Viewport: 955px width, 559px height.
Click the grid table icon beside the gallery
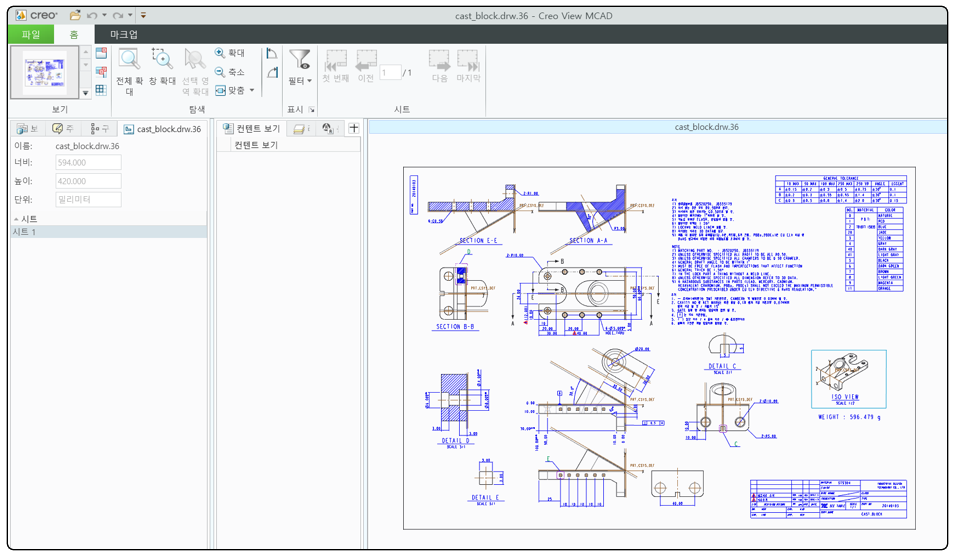click(x=102, y=90)
